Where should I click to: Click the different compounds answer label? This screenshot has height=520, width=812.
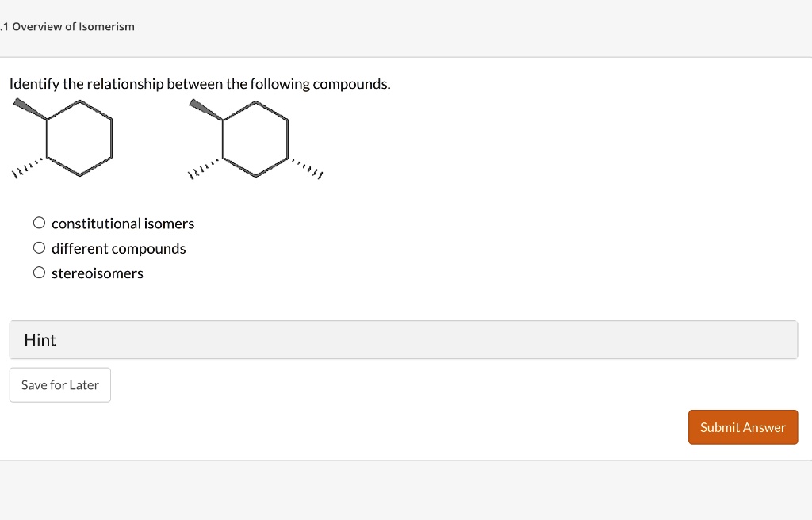[118, 248]
